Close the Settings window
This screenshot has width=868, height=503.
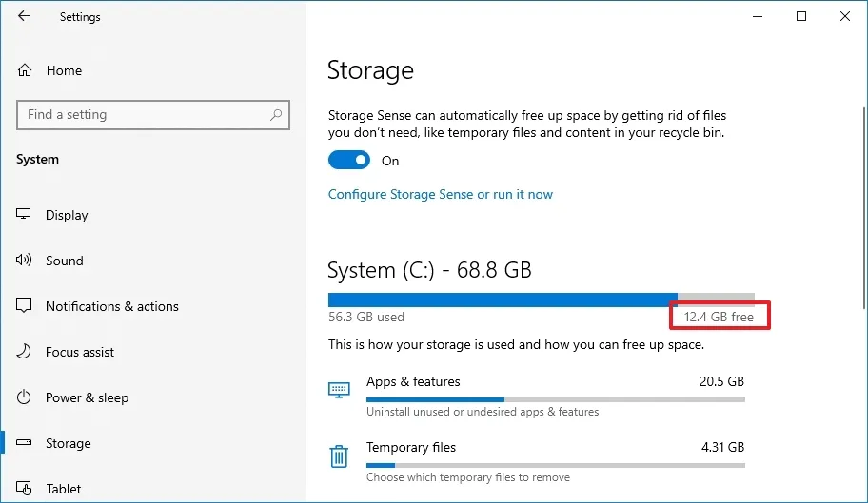click(x=845, y=16)
